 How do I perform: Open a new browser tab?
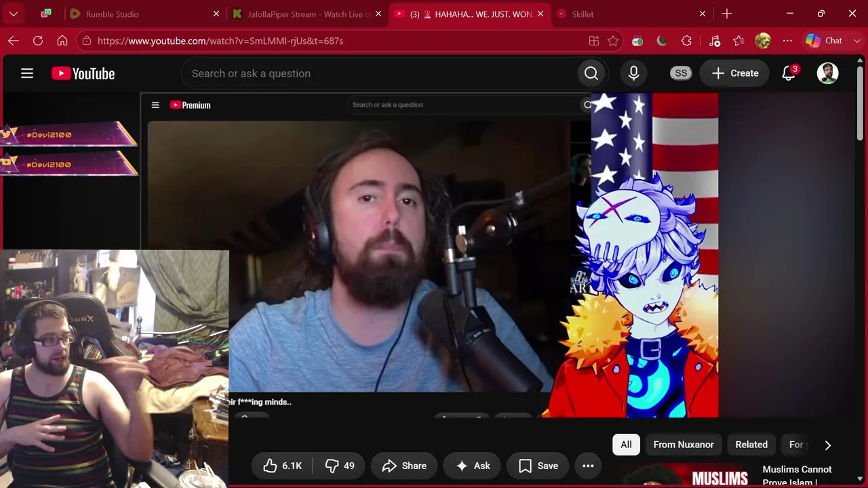click(x=727, y=14)
